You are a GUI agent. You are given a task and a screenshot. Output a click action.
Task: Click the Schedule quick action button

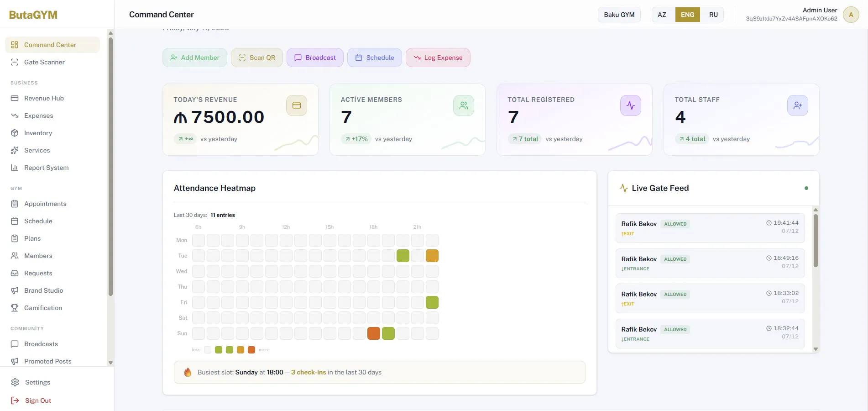pos(375,58)
